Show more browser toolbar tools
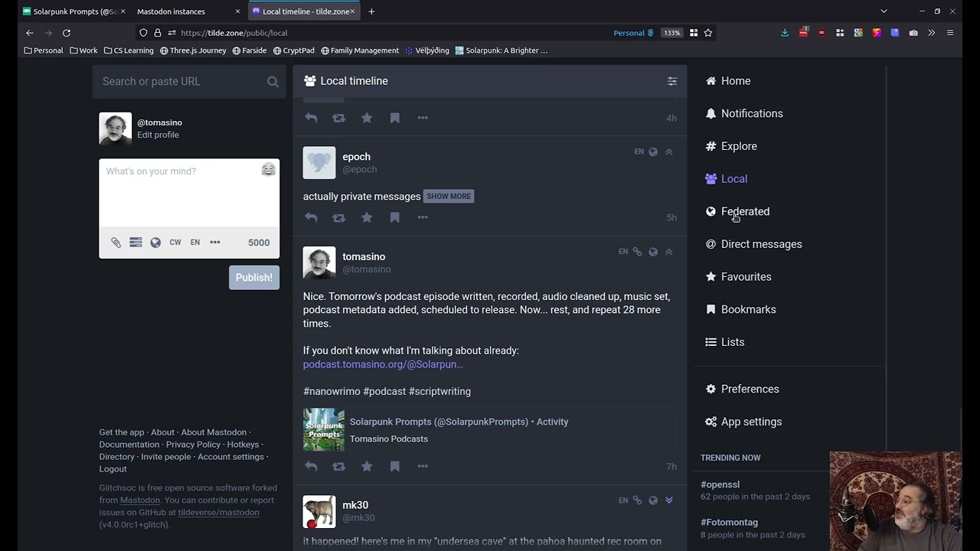 point(932,33)
